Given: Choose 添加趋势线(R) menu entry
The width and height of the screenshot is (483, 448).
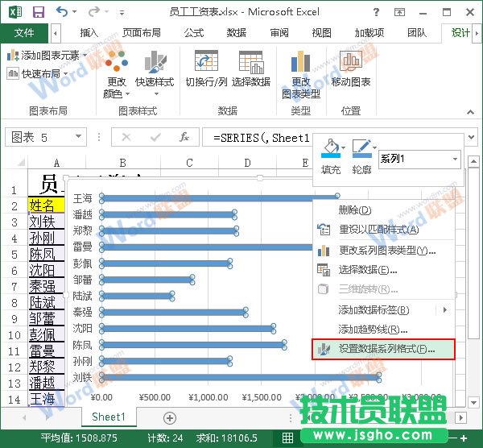Looking at the screenshot, I should (x=383, y=330).
